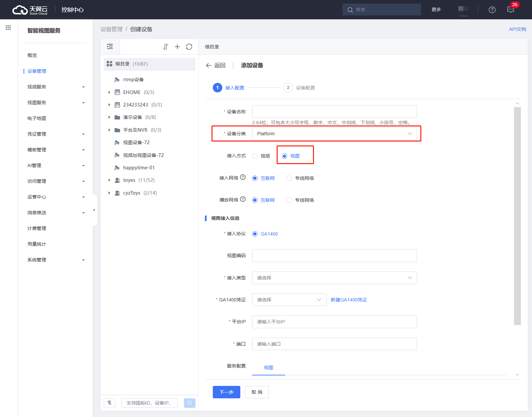Click 更多 in the top bar
The width and height of the screenshot is (532, 417).
tap(436, 9)
